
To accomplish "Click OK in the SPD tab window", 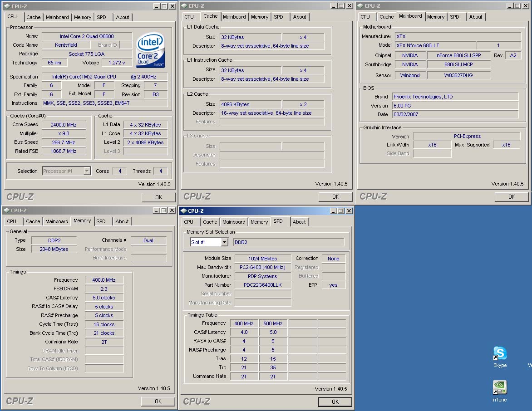I will tap(335, 401).
